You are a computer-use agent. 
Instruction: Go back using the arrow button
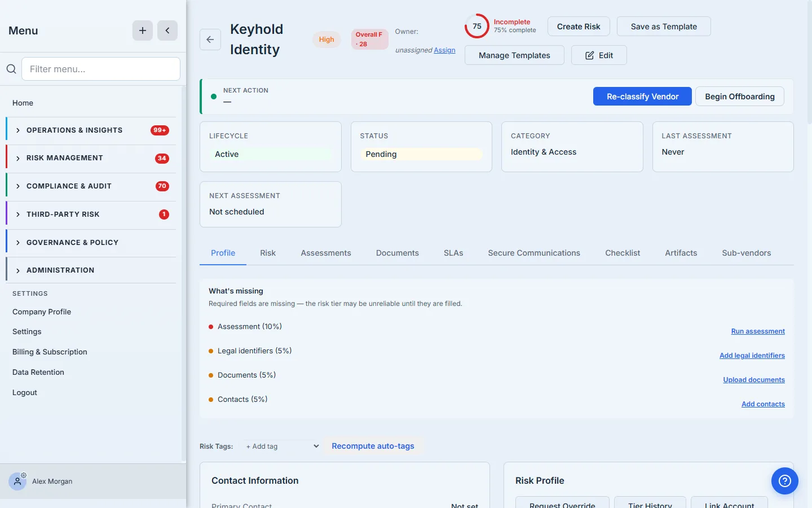pyautogui.click(x=210, y=40)
